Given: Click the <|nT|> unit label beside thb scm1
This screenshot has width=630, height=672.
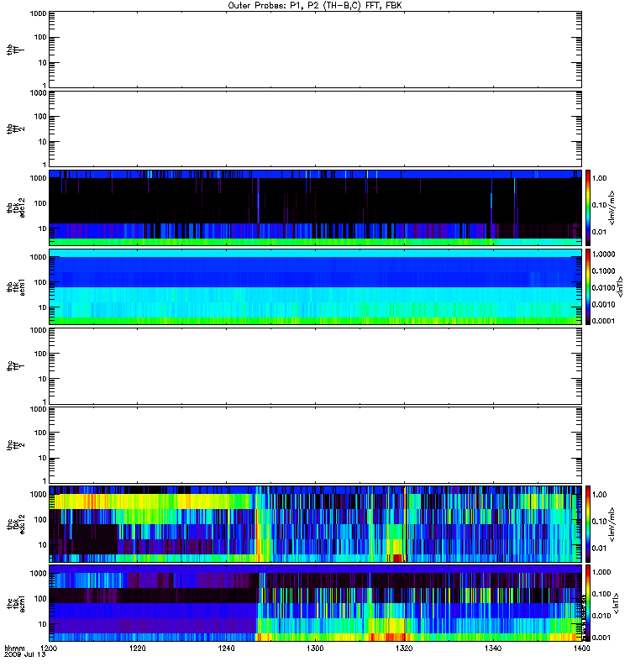Looking at the screenshot, I should point(620,286).
